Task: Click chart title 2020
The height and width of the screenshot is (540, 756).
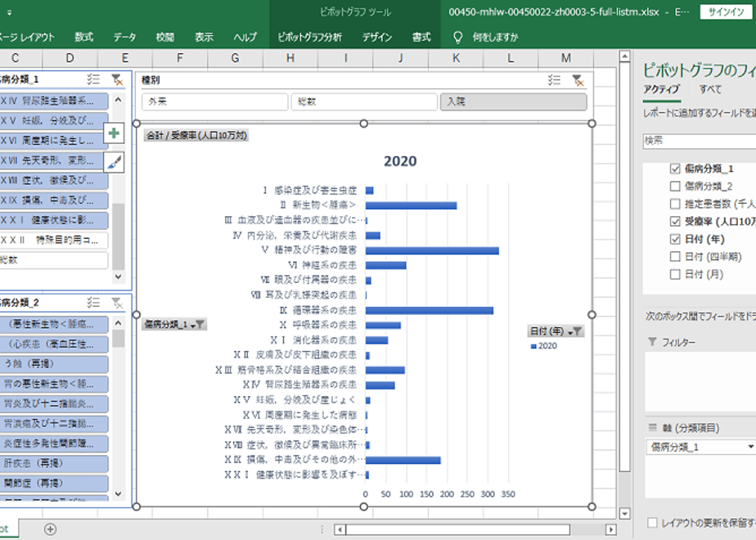Action: click(400, 161)
